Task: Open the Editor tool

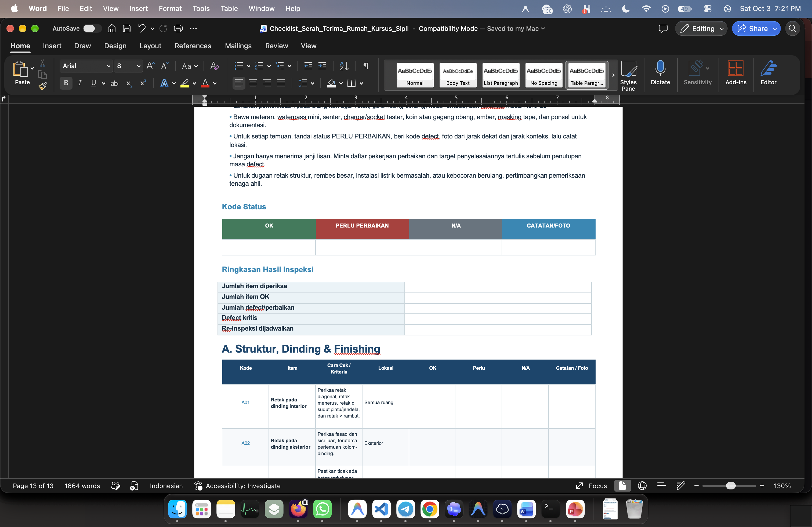Action: pyautogui.click(x=768, y=73)
